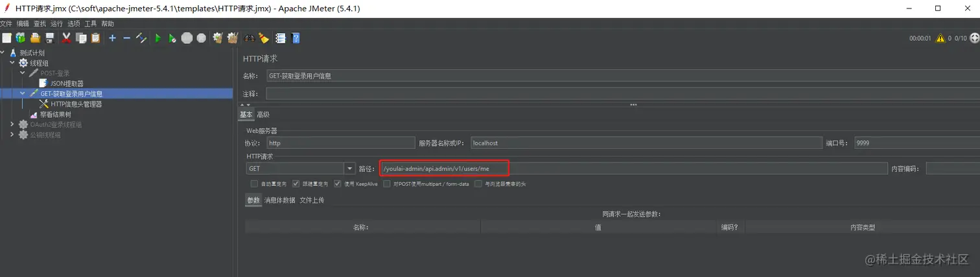This screenshot has width=980, height=277.
Task: Click the New test plan icon
Action: (6, 38)
